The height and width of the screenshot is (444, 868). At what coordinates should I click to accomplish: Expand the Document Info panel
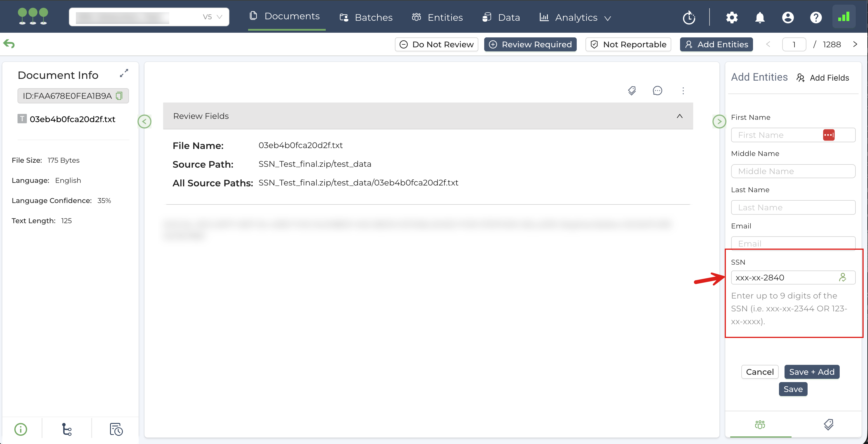tap(124, 73)
